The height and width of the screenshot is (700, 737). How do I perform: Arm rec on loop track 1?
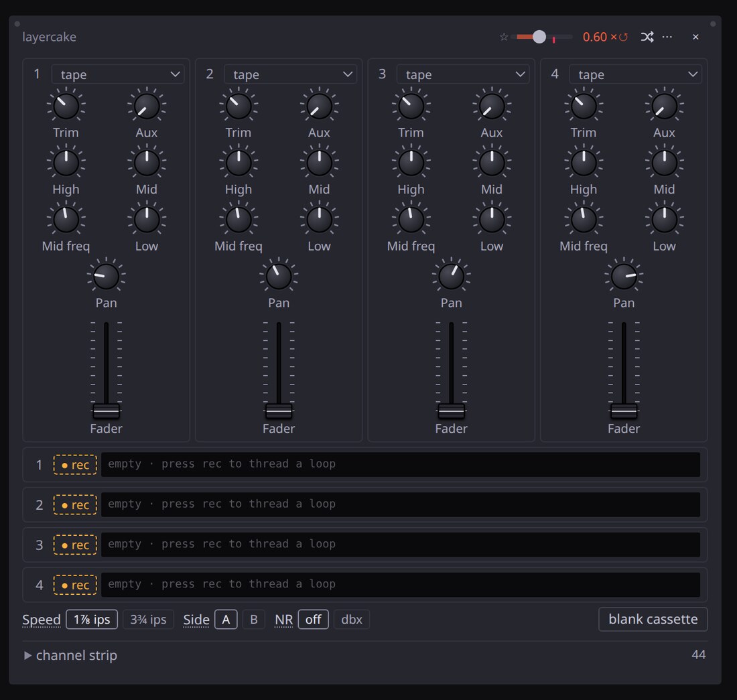tap(75, 465)
